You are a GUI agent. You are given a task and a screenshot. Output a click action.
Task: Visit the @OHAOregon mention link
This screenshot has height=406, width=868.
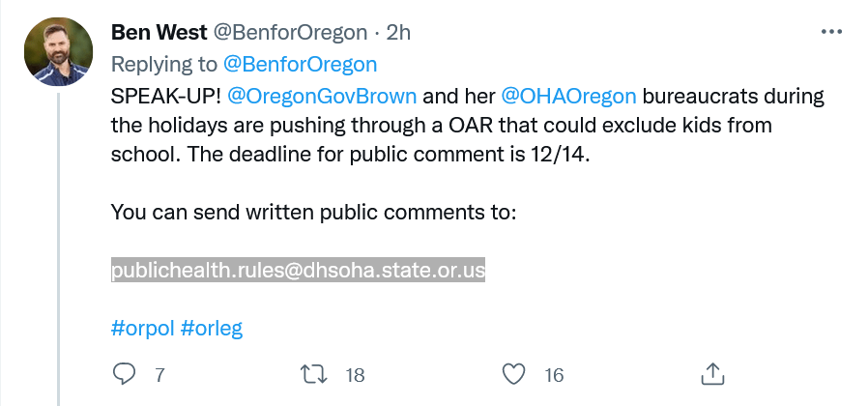[x=568, y=97]
